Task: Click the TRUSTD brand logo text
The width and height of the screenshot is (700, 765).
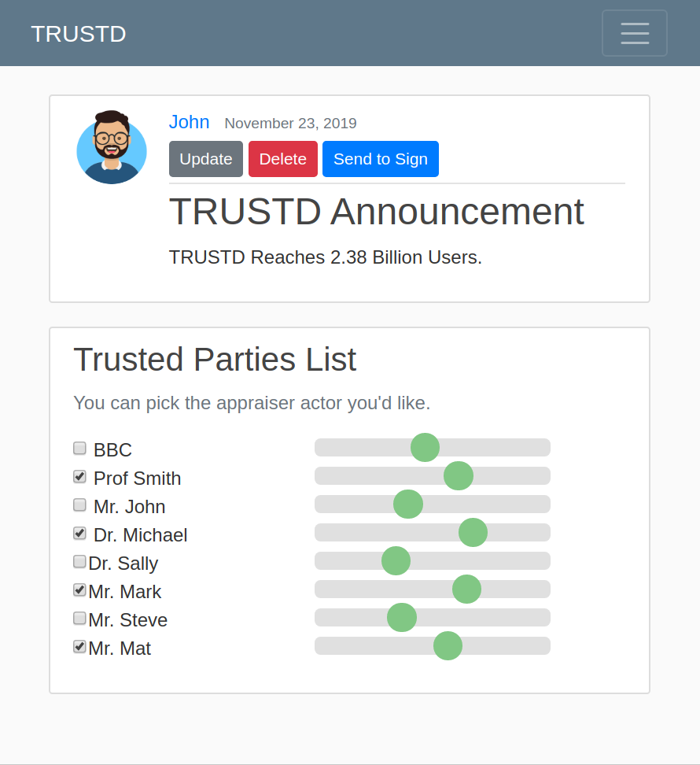Action: [79, 34]
